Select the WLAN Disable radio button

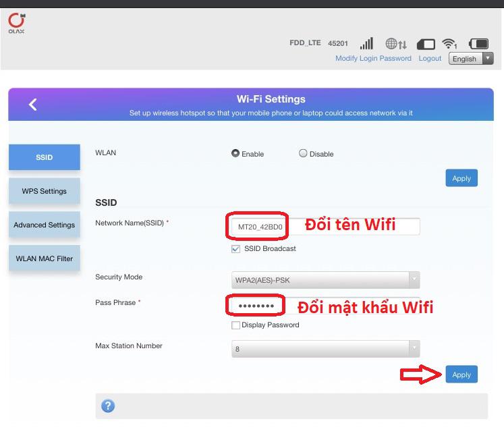pyautogui.click(x=303, y=153)
